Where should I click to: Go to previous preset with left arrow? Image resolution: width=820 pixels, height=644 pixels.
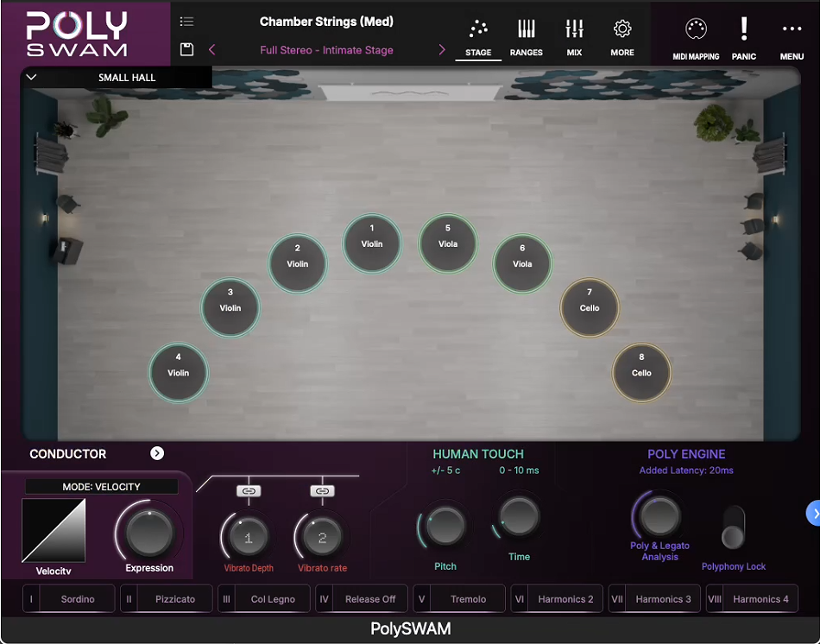(x=211, y=50)
